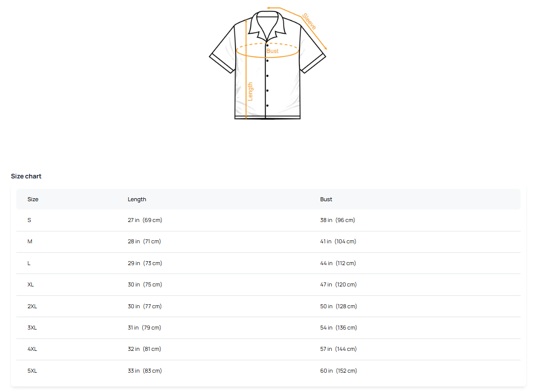Click the orange 'Sleeve' label on diagram

click(309, 21)
